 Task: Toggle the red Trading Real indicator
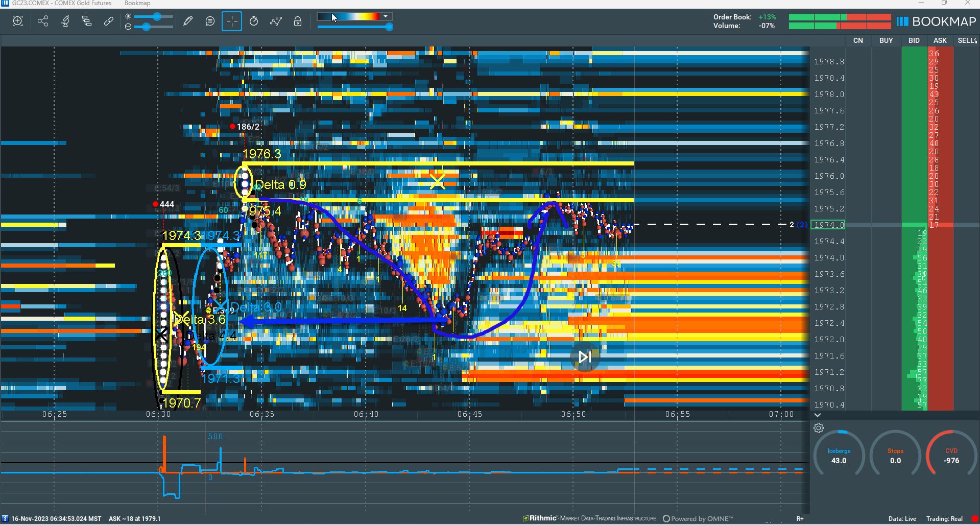pyautogui.click(x=974, y=518)
